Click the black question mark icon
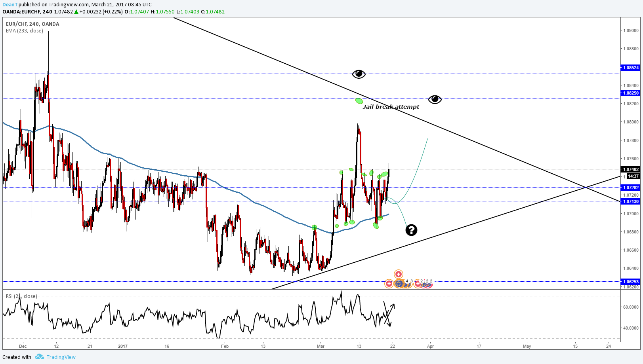The image size is (643, 364). point(411,230)
